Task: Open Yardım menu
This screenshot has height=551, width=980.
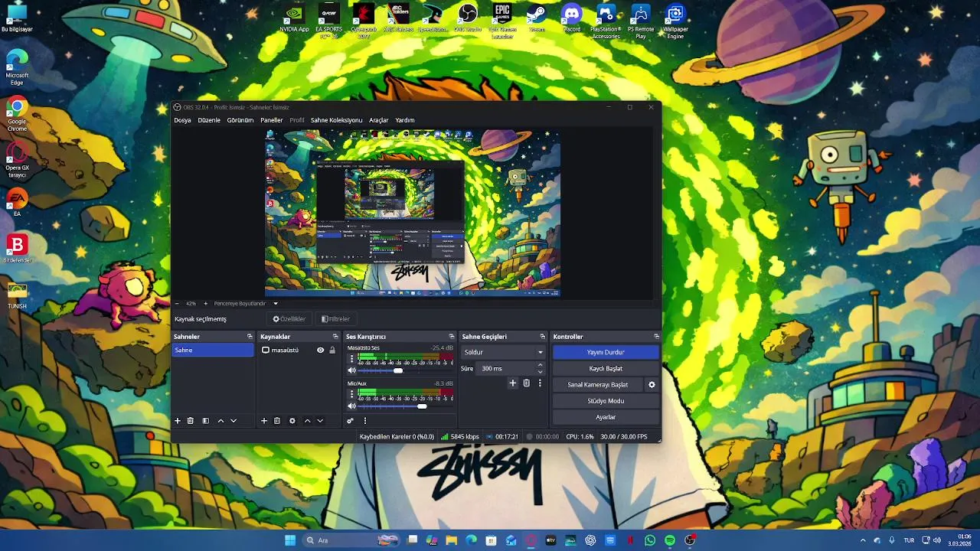Action: click(x=405, y=120)
